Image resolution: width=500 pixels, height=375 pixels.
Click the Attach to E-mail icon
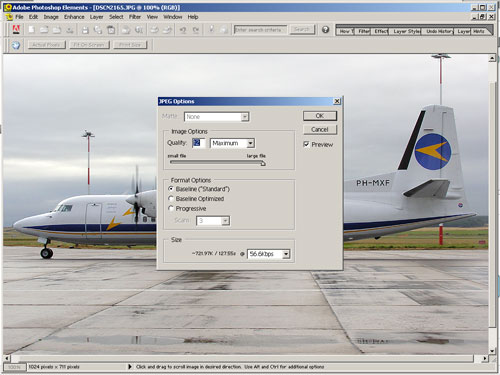tap(126, 30)
